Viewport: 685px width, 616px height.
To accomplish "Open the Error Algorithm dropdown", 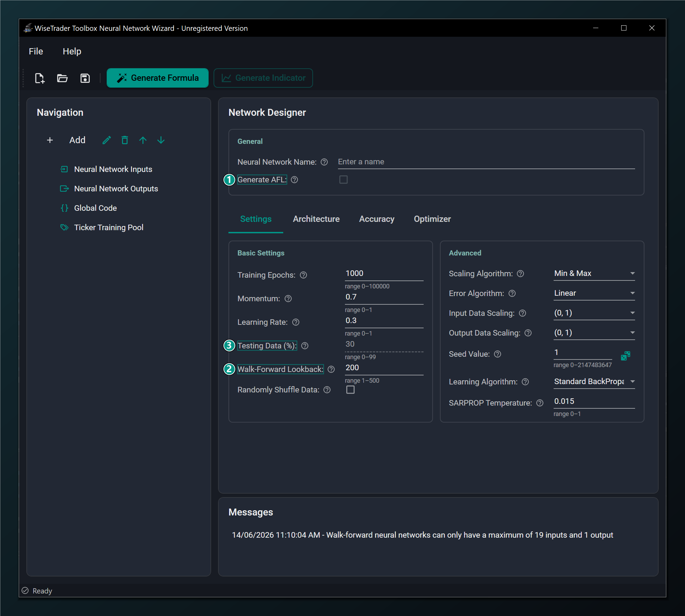I will pyautogui.click(x=594, y=293).
